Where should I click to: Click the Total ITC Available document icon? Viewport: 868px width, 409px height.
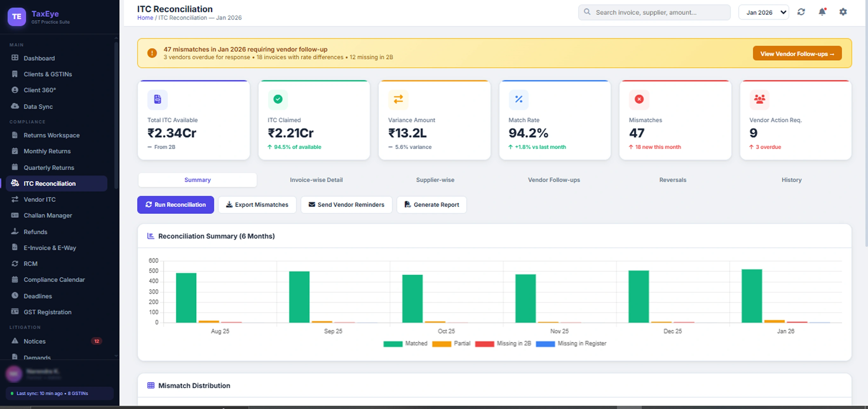tap(157, 99)
